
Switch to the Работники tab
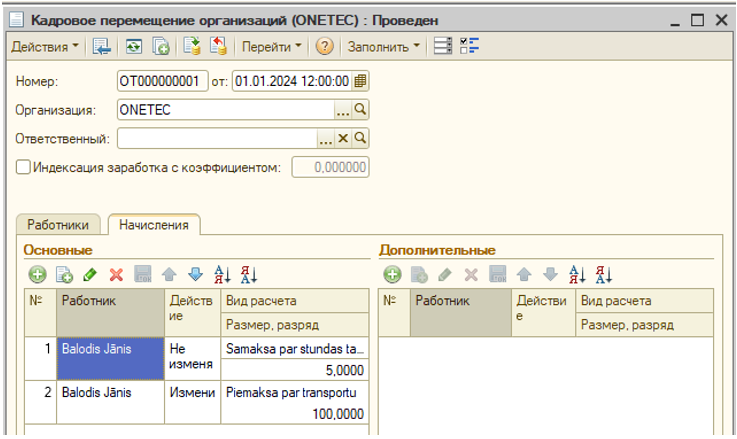[x=63, y=225]
